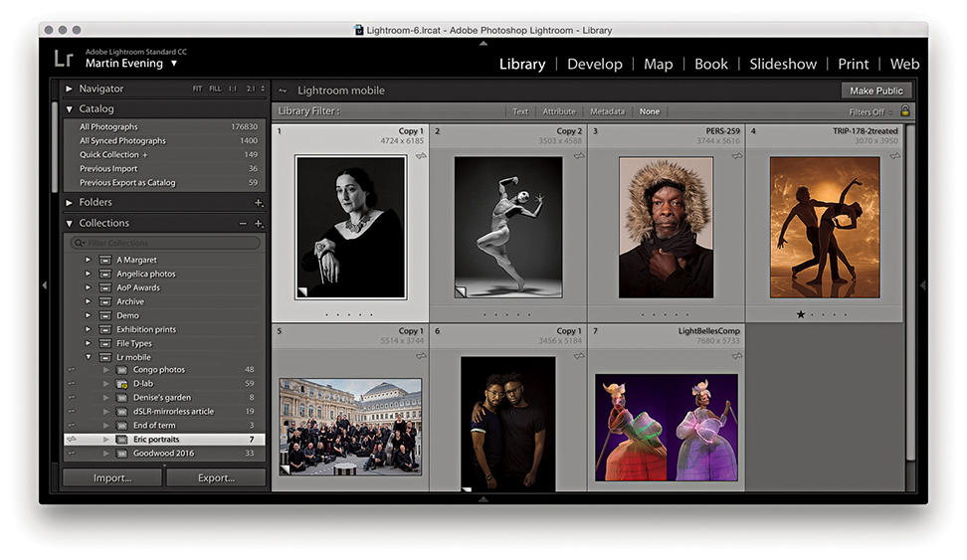This screenshot has height=560, width=967.
Task: Click the Library Filter lock icon
Action: pyautogui.click(x=905, y=111)
